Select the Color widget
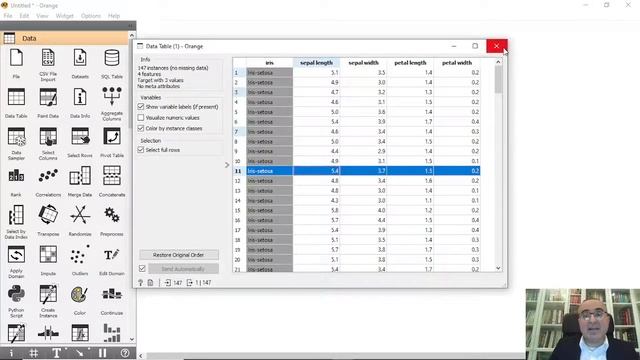The image size is (640, 360). pyautogui.click(x=80, y=294)
